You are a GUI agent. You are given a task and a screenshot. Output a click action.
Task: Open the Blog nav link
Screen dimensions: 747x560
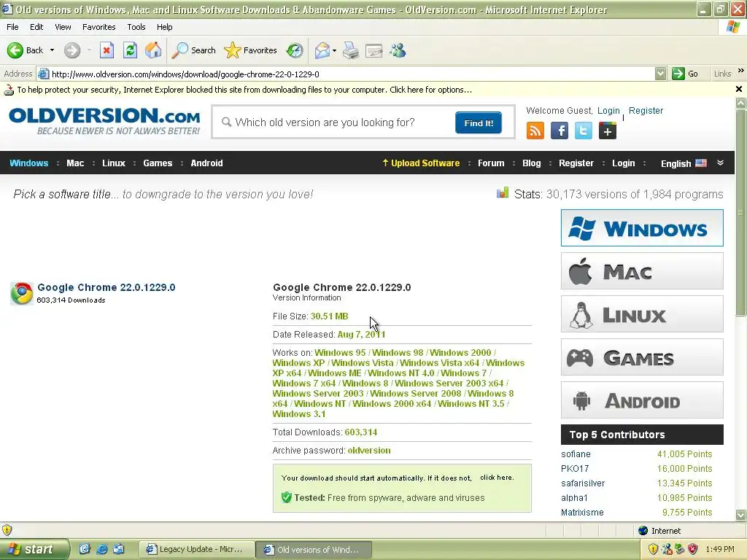point(531,163)
